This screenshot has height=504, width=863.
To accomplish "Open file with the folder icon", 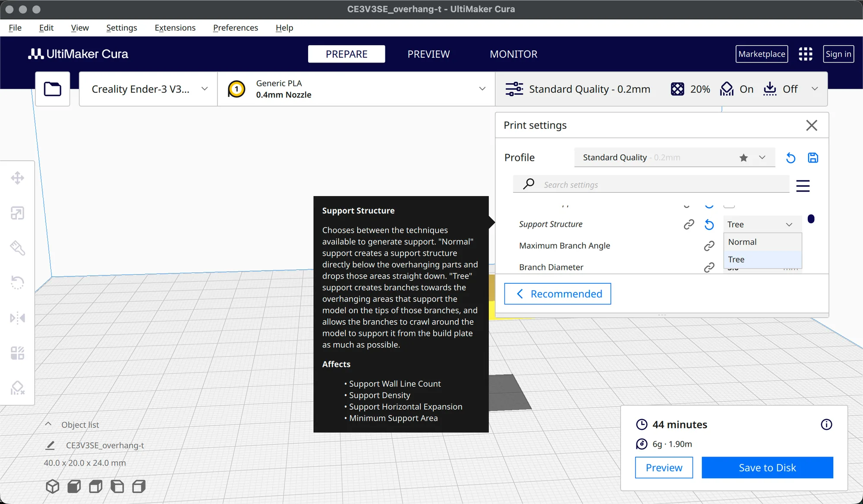I will coord(53,89).
